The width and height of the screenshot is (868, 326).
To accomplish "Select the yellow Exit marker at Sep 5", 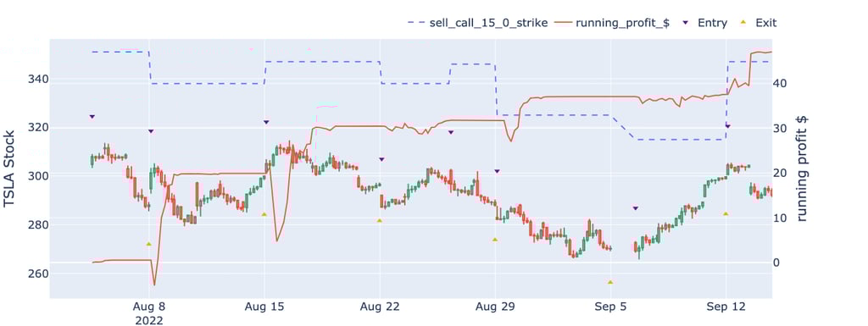I will 610,282.
